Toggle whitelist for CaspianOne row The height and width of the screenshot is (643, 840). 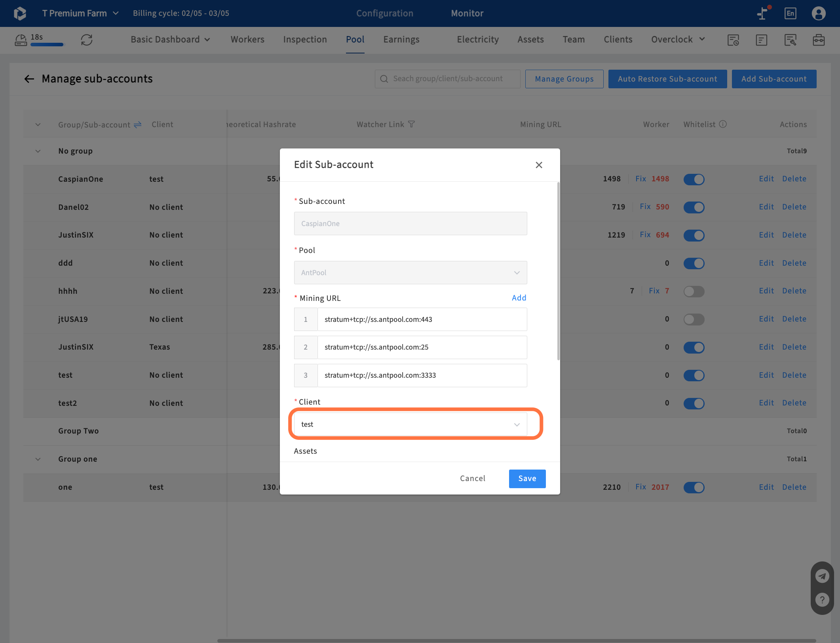point(694,179)
